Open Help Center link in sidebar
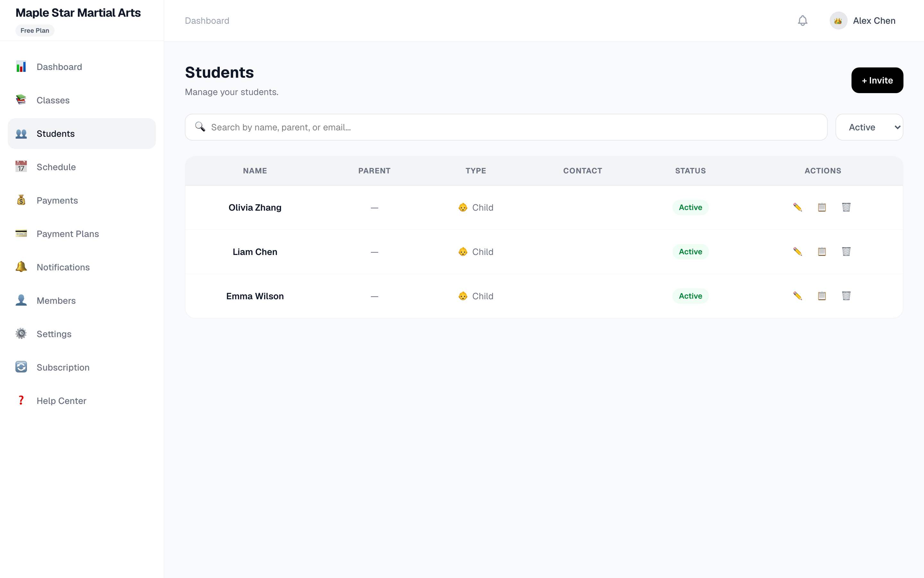Screen dimensions: 924x578 point(82,401)
